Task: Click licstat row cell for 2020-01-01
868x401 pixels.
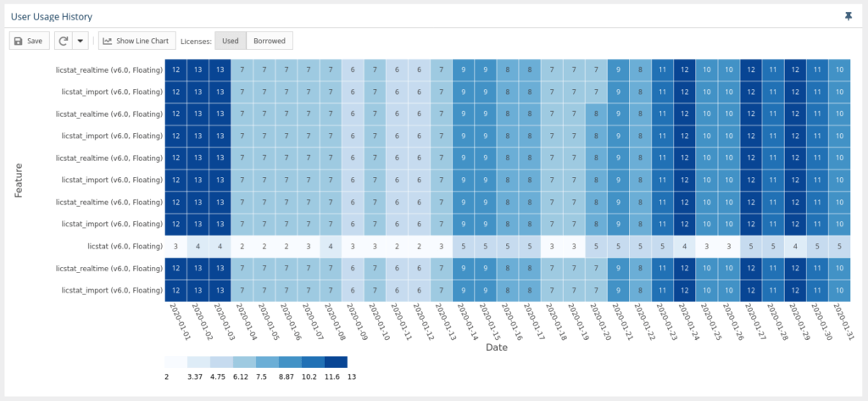Action: tap(175, 247)
